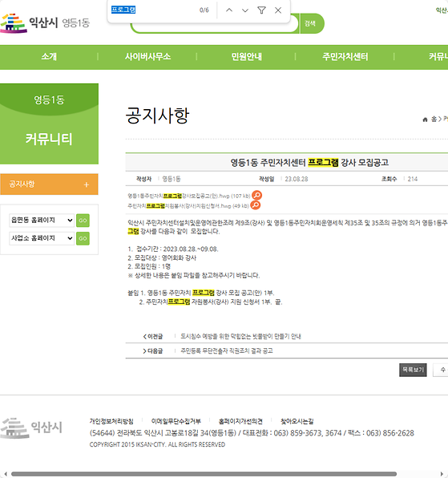Open 이메일무단수집거부 footer link
The image size is (448, 478).
coord(176,421)
